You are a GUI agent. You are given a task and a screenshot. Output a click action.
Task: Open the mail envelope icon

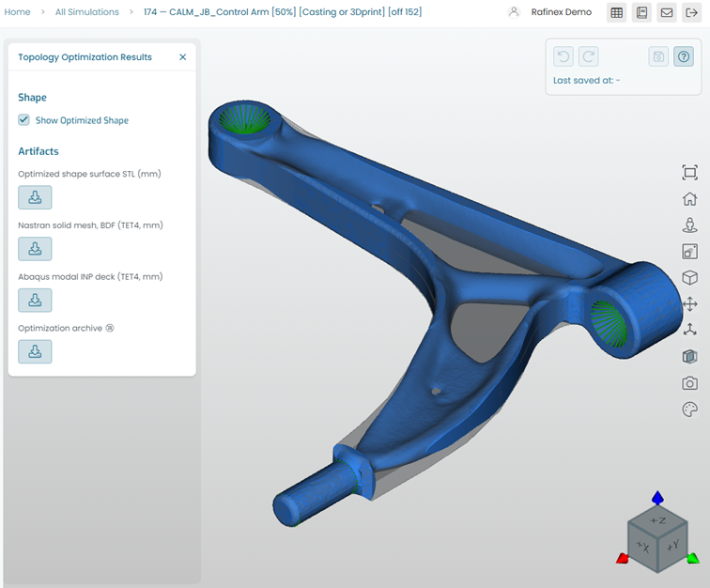tap(667, 13)
